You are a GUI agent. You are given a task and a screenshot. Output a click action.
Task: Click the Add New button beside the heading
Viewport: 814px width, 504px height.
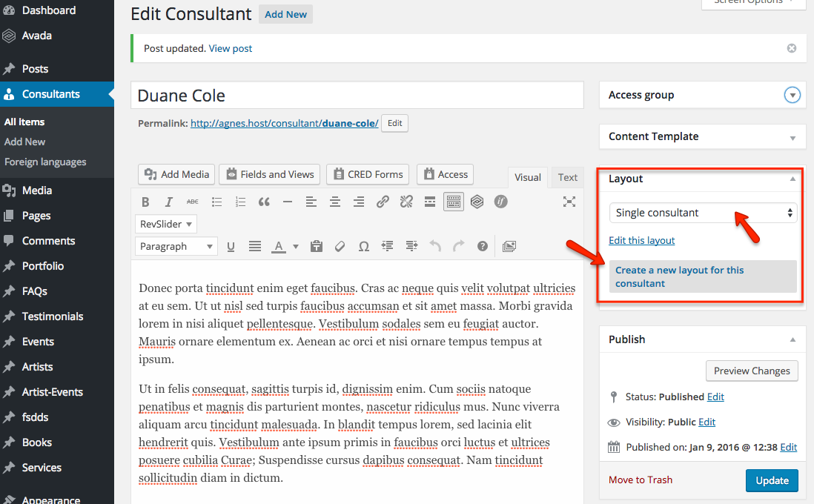[285, 15]
